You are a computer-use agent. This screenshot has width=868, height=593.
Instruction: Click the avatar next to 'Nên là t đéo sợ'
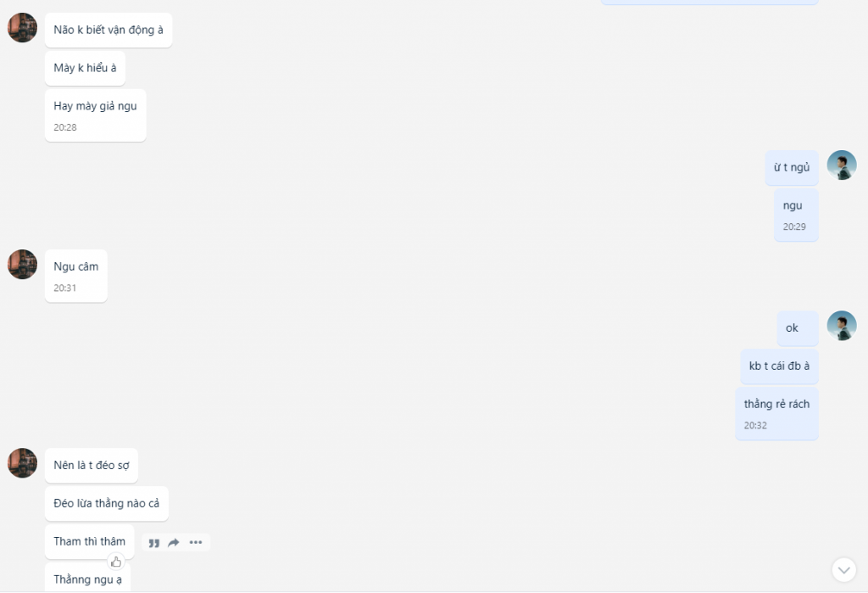point(22,462)
